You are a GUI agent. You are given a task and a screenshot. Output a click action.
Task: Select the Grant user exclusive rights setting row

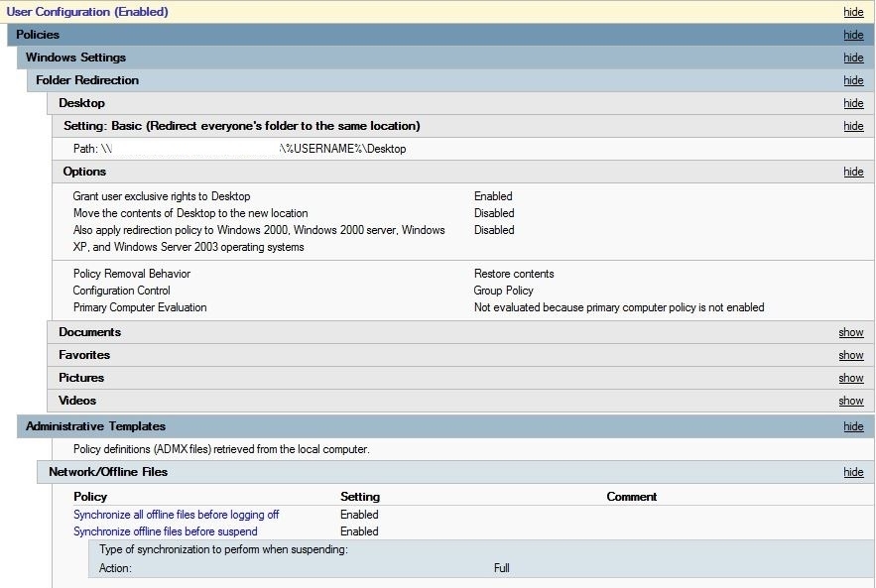tap(162, 196)
